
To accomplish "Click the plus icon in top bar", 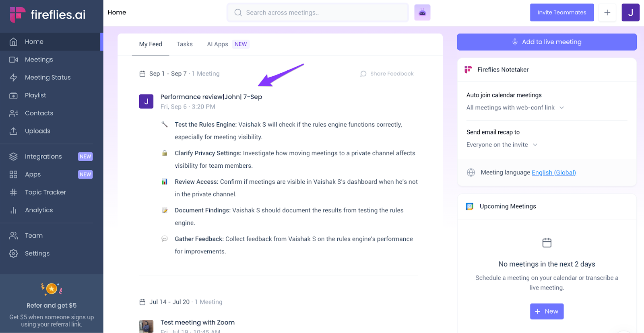I will (x=607, y=12).
